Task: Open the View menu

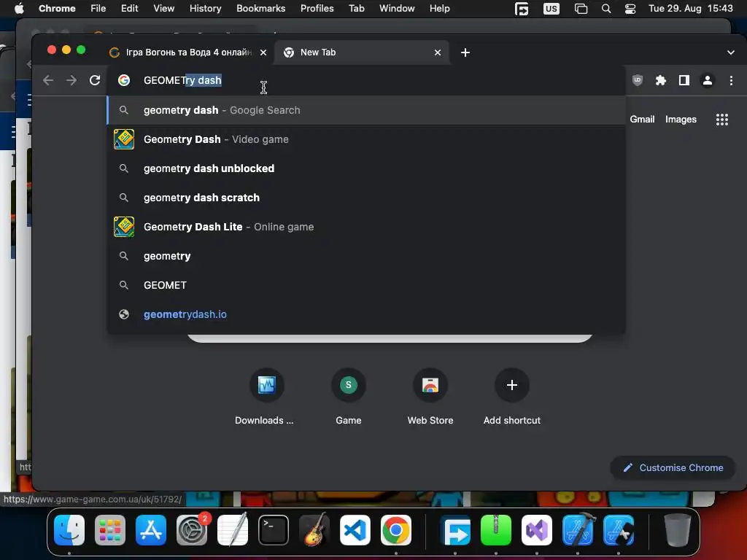Action: tap(163, 9)
